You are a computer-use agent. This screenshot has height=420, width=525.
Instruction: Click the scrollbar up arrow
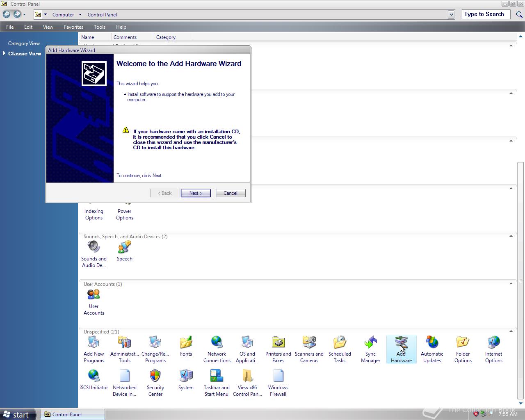[x=521, y=37]
